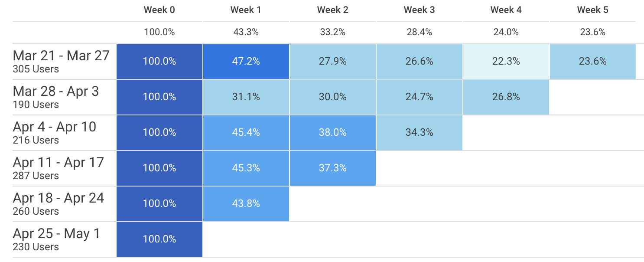This screenshot has width=644, height=262.
Task: Select the Apr 18 - Apr 24 cohort label
Action: pos(59,198)
